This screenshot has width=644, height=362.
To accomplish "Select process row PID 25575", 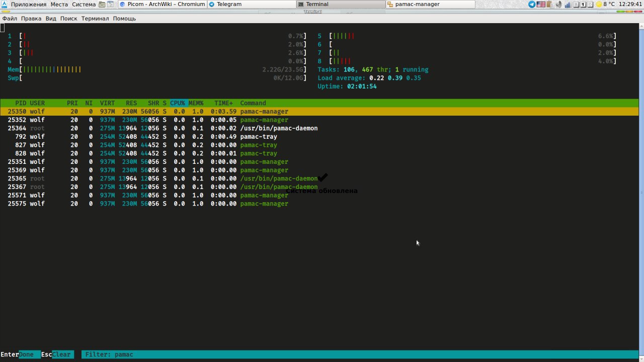I will [319, 204].
